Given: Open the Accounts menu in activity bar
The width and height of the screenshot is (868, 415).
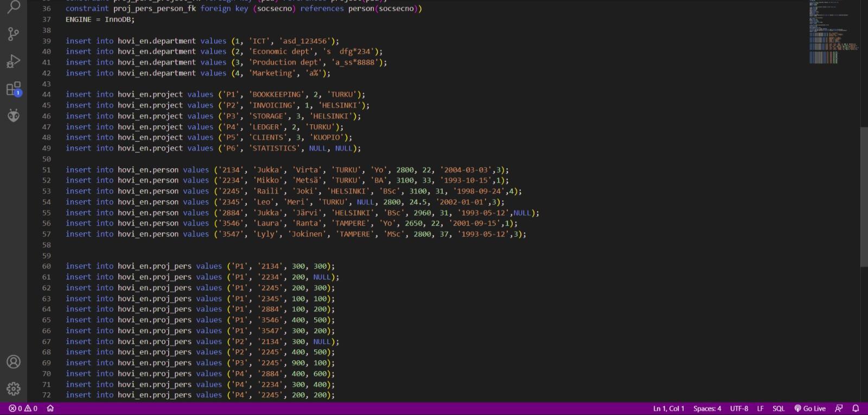Looking at the screenshot, I should (x=14, y=362).
